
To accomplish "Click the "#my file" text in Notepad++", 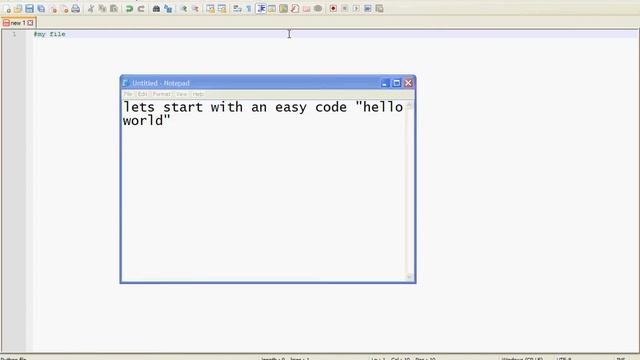I will (x=49, y=34).
